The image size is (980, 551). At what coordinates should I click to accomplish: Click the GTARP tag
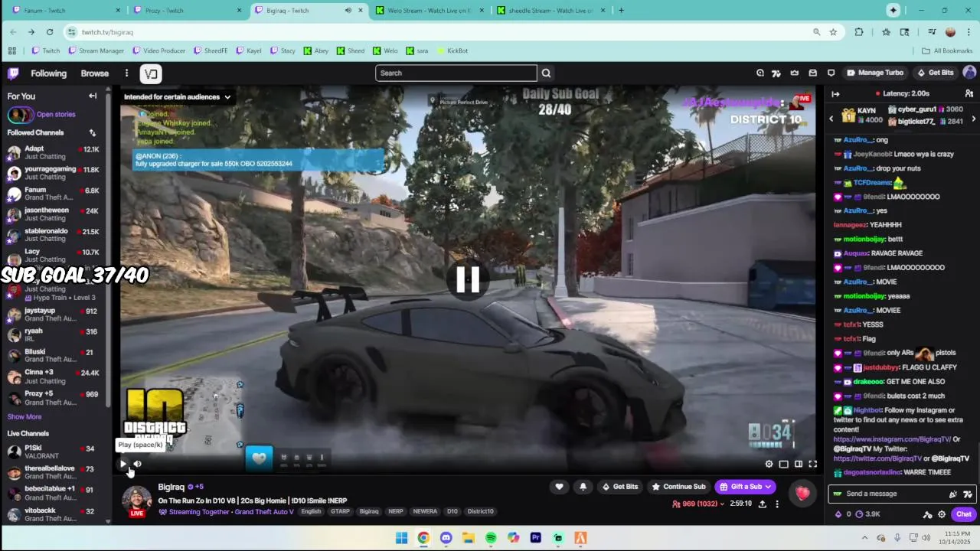[340, 512]
